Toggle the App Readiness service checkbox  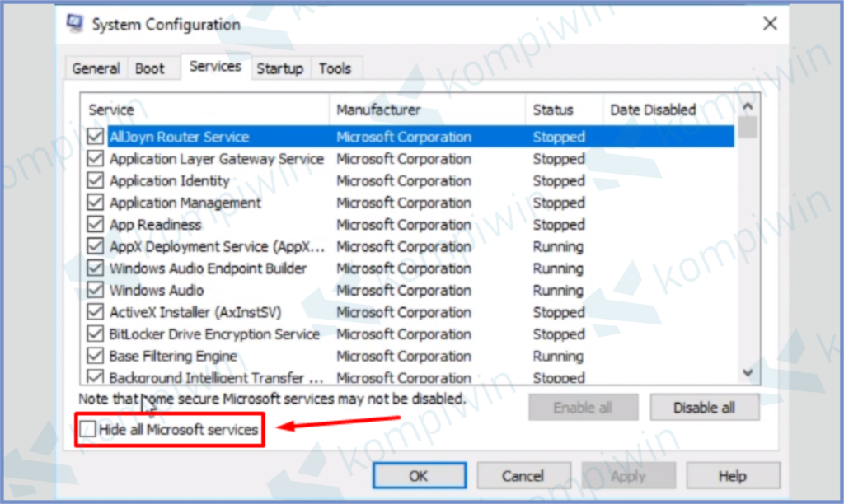point(96,224)
